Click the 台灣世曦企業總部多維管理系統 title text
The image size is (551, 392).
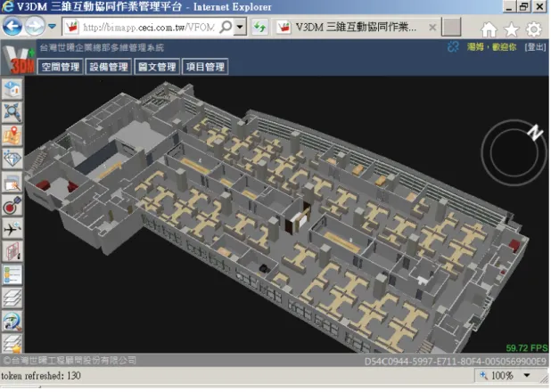pos(102,47)
